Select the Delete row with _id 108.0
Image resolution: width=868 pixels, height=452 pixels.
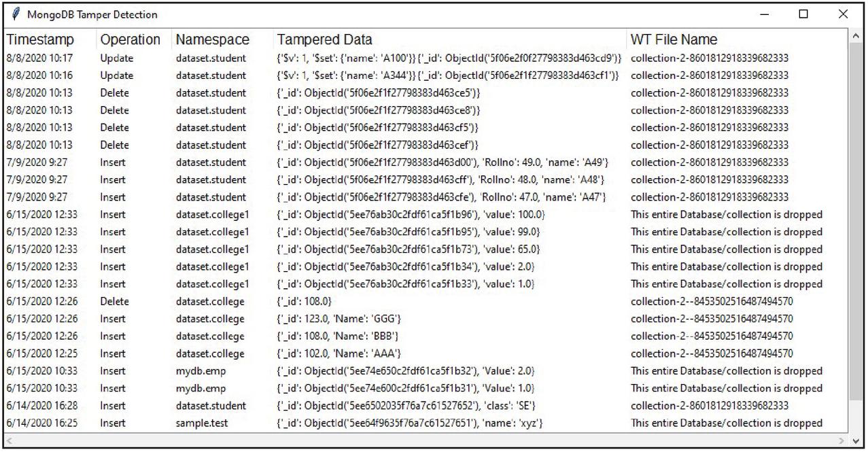click(x=426, y=301)
